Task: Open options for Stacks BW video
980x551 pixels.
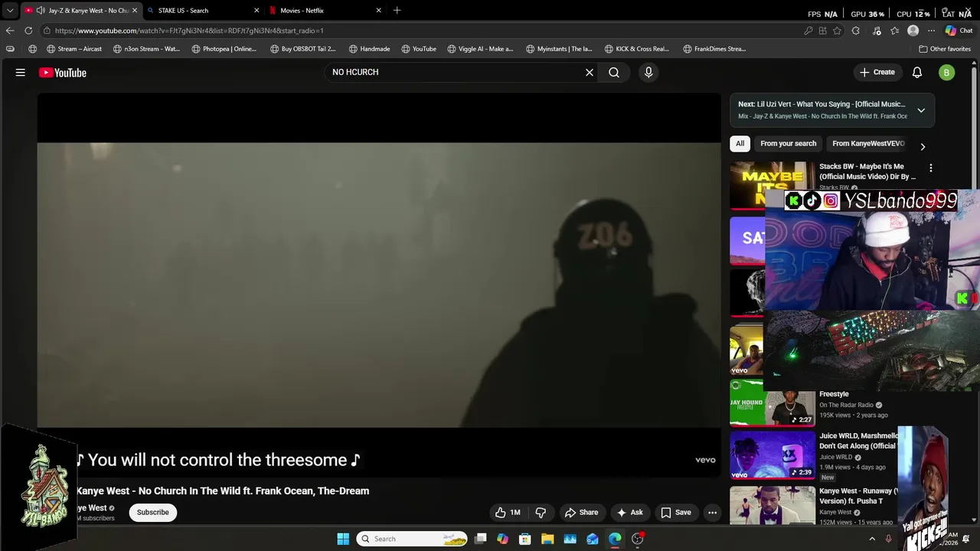Action: point(931,168)
